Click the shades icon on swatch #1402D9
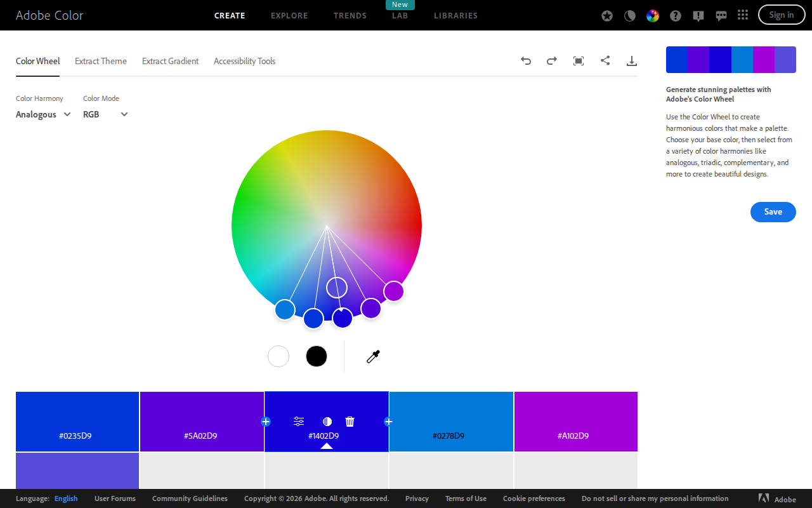The height and width of the screenshot is (508, 812). coord(327,422)
